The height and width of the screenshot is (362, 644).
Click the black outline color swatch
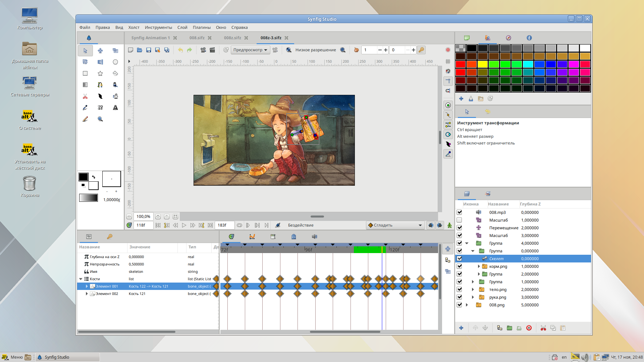[83, 177]
